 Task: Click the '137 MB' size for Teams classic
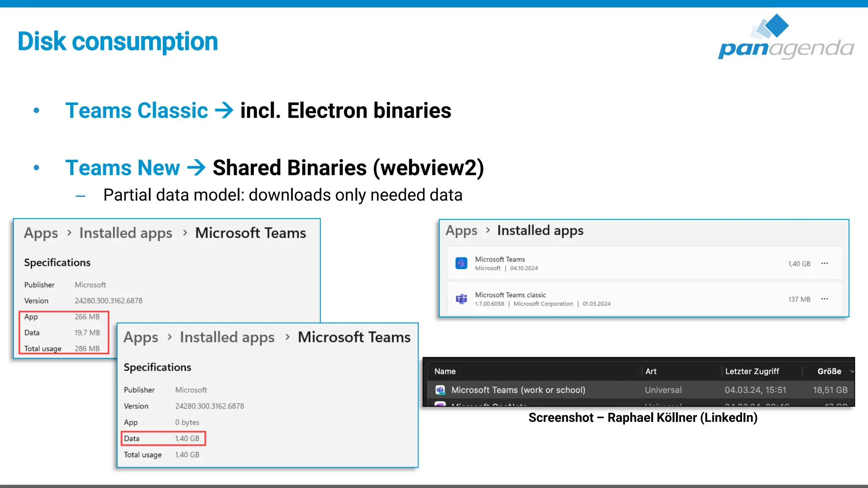799,299
